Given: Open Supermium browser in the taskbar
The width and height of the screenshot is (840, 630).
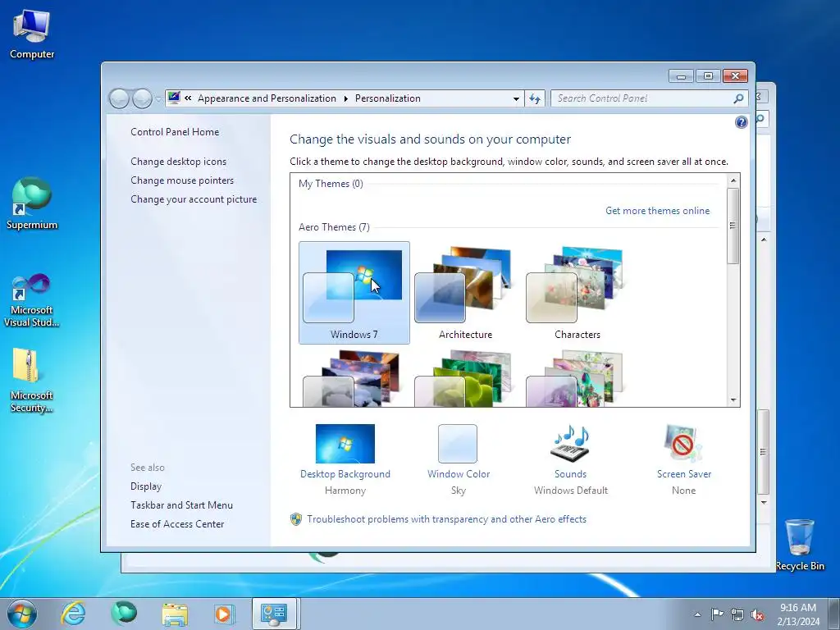Looking at the screenshot, I should click(x=124, y=614).
